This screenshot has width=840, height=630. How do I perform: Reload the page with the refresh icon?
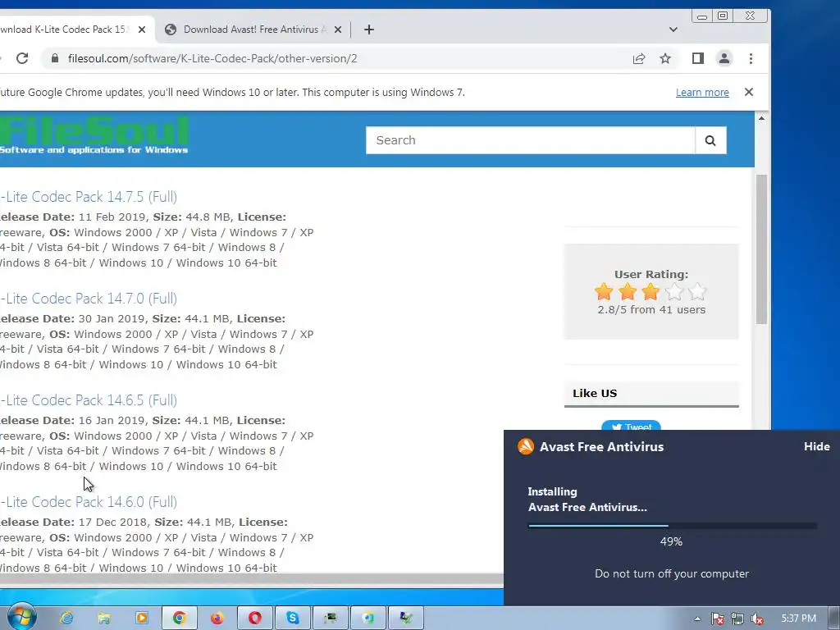pos(22,58)
